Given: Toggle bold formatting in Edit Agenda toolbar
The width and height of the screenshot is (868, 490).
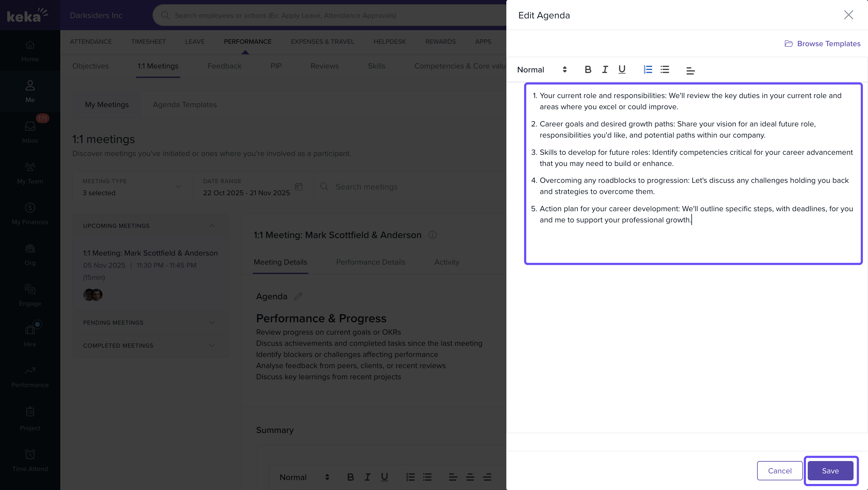Looking at the screenshot, I should (588, 70).
